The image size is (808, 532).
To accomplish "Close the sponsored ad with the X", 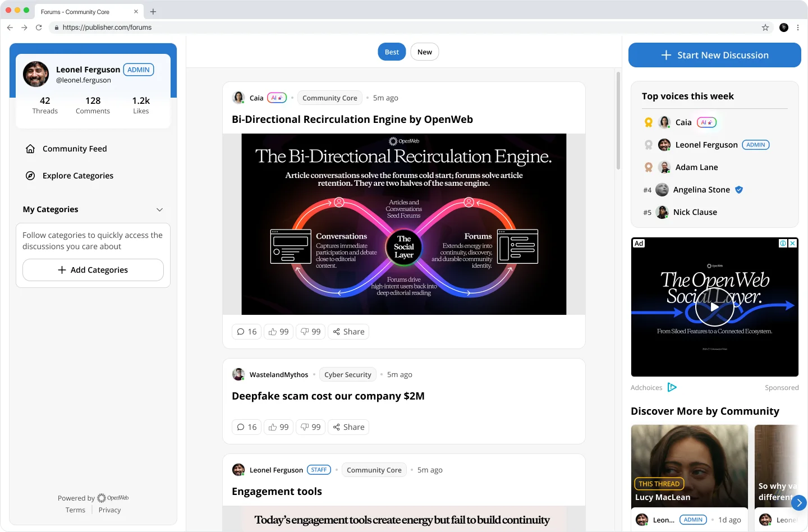I will (792, 244).
